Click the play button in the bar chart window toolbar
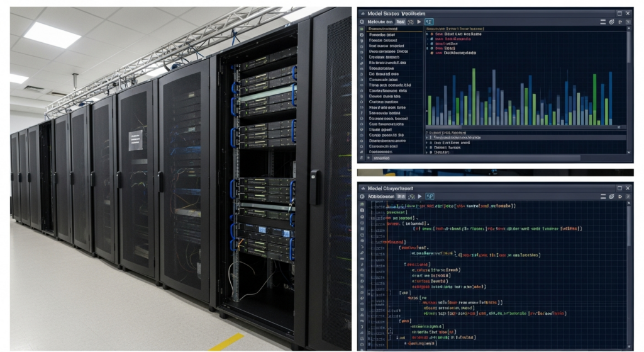644x352 pixels. (419, 22)
